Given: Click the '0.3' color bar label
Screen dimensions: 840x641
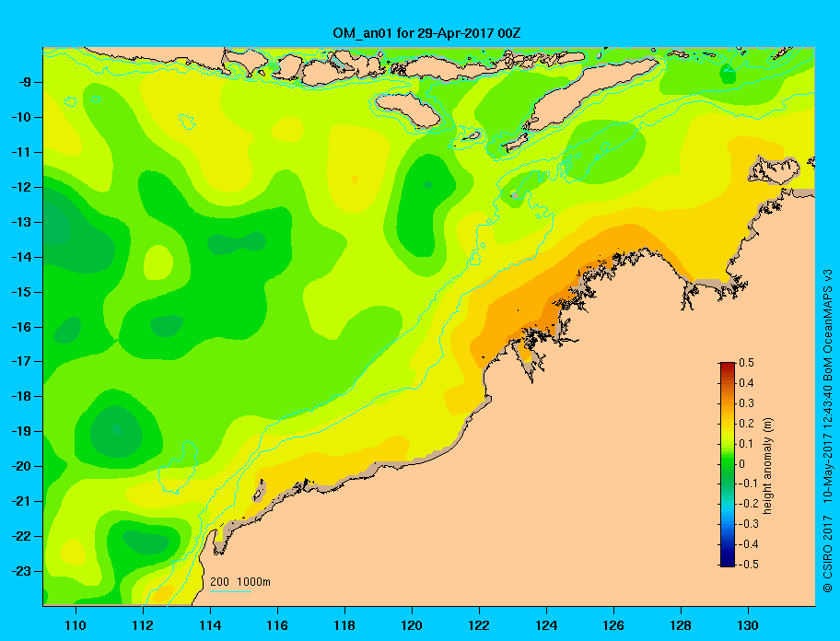Looking at the screenshot, I should pyautogui.click(x=746, y=403).
